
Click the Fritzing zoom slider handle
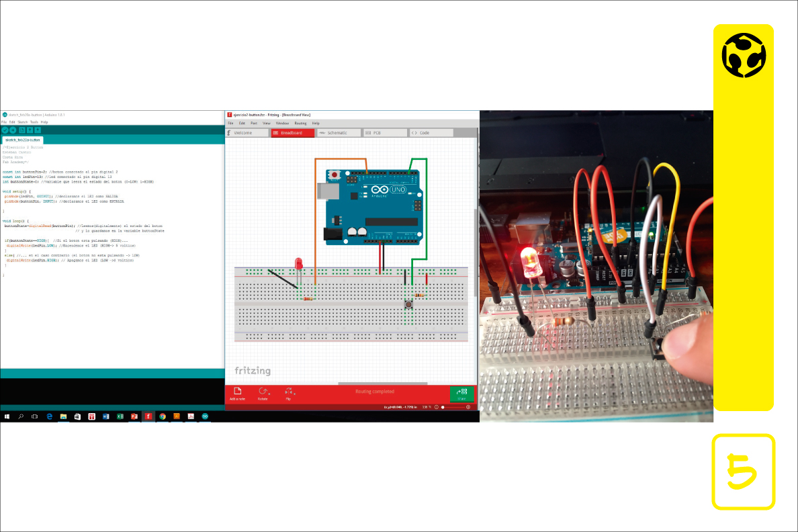pos(443,407)
